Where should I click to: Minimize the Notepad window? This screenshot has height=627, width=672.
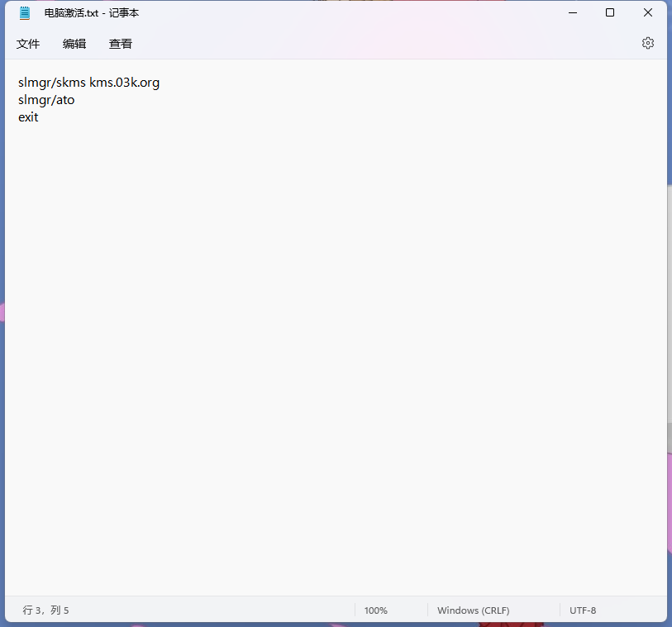(573, 13)
